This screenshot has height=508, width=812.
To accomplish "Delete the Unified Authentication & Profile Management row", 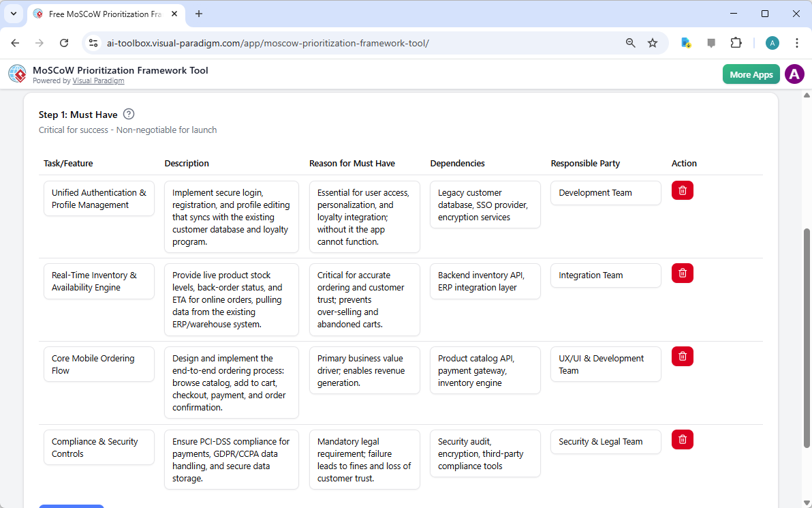I will [x=682, y=190].
